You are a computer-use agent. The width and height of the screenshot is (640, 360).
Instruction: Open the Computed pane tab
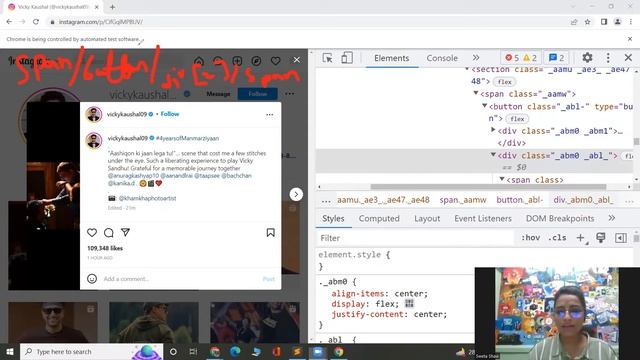pos(379,218)
